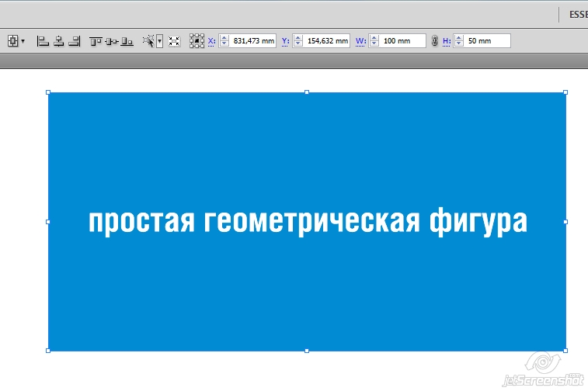Click the reference point locator grid
The height and width of the screenshot is (391, 588).
[x=197, y=41]
